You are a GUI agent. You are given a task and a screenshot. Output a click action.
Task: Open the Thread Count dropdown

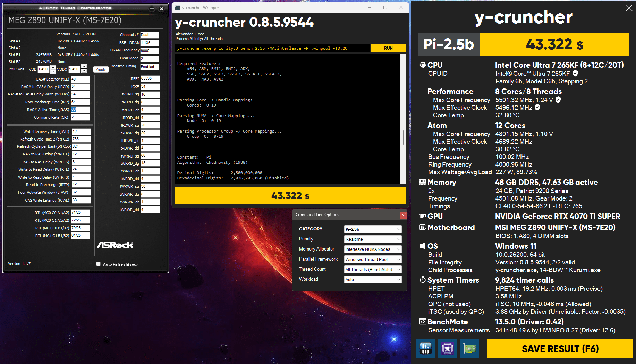click(x=373, y=269)
